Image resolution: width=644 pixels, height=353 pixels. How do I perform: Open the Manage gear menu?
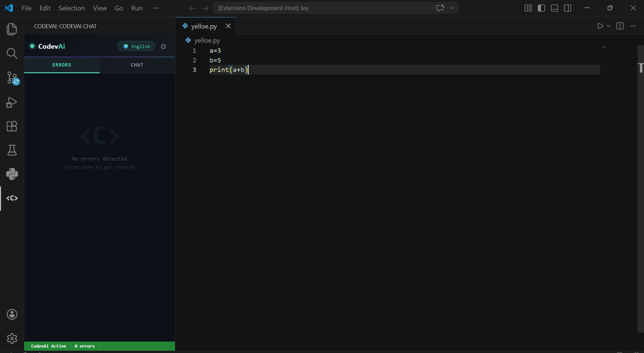pos(12,338)
